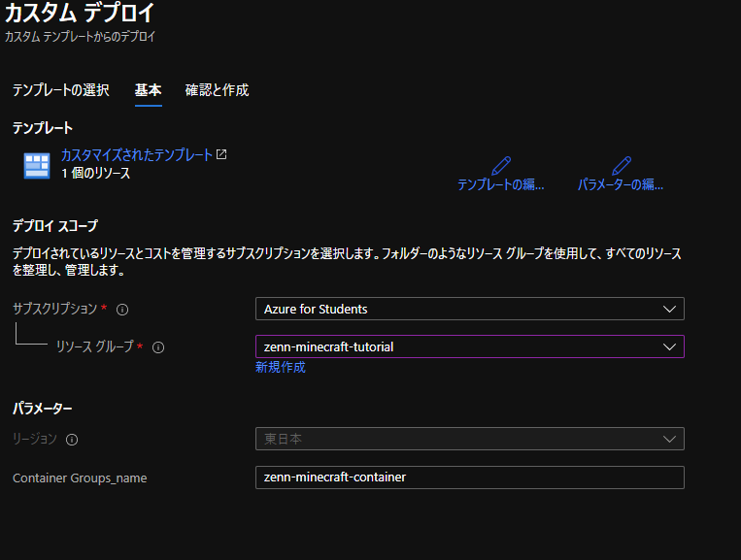741x560 pixels.
Task: Click external link icon beside template name
Action: (x=221, y=154)
